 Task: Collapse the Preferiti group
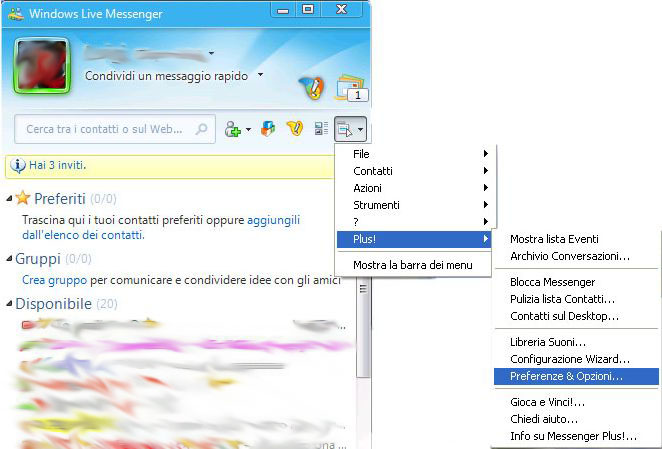point(9,198)
